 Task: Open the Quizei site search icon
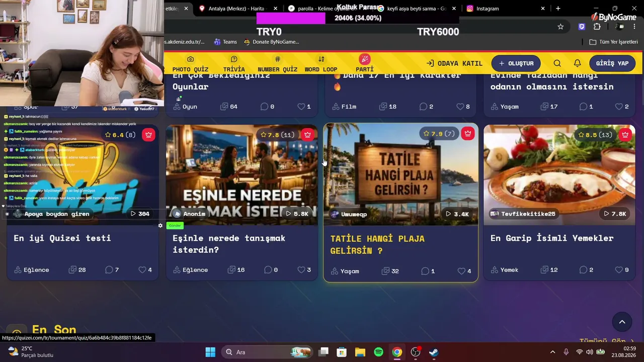[x=557, y=63]
